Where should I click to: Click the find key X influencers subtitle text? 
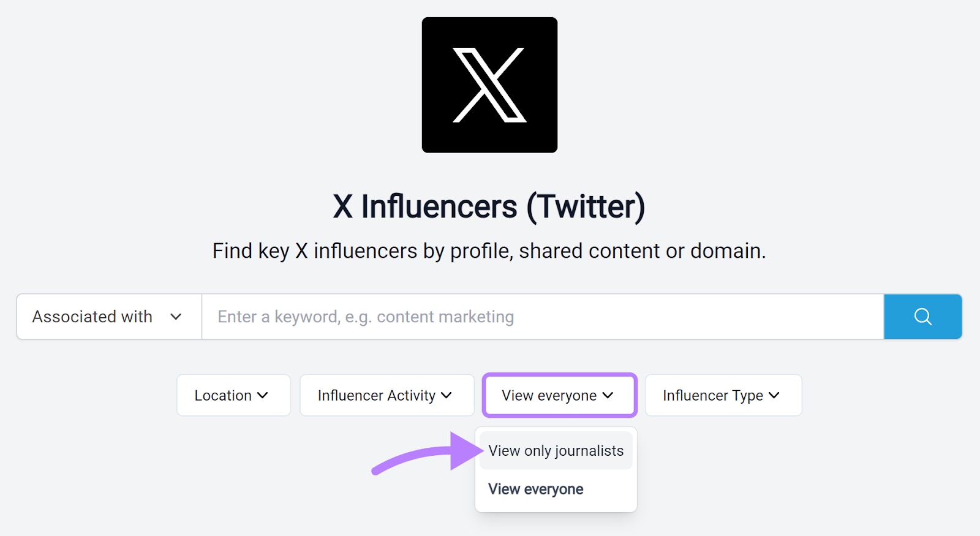tap(490, 251)
